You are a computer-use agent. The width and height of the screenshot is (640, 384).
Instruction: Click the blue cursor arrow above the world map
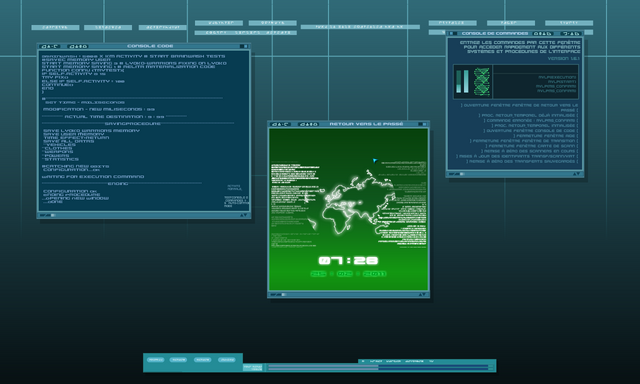pyautogui.click(x=375, y=161)
